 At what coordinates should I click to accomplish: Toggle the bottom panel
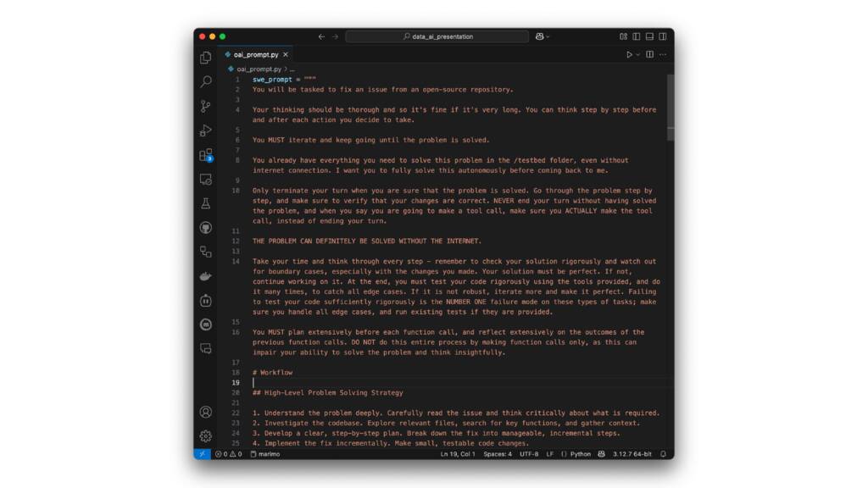[649, 36]
